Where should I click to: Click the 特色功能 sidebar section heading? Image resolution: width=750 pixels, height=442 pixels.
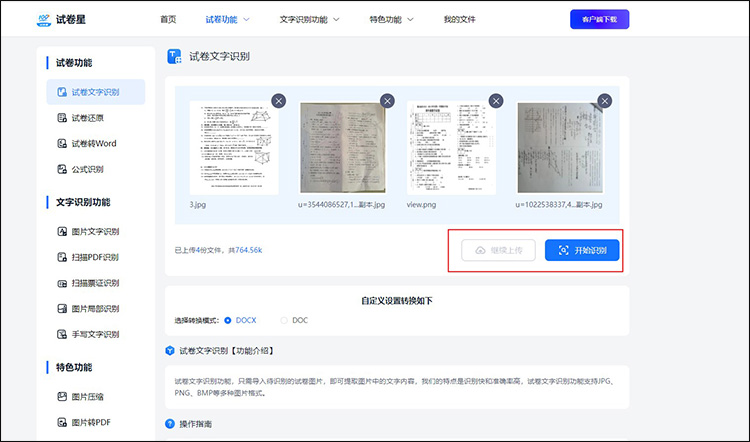pos(74,367)
